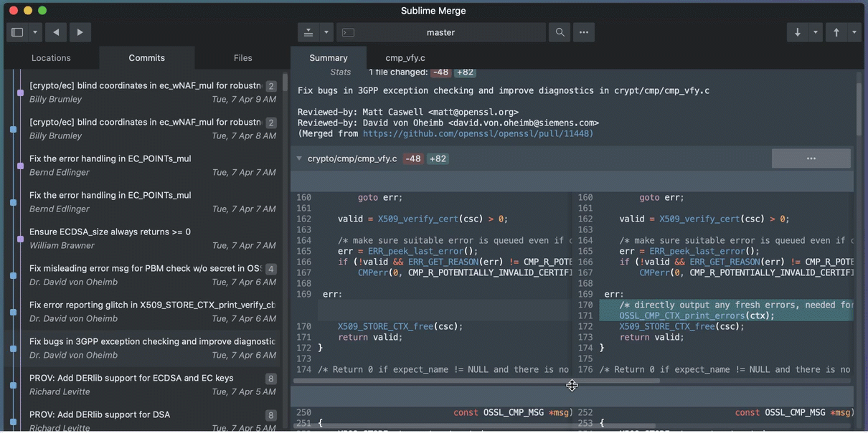Open the stash dropdown arrow
868x433 pixels.
(326, 32)
